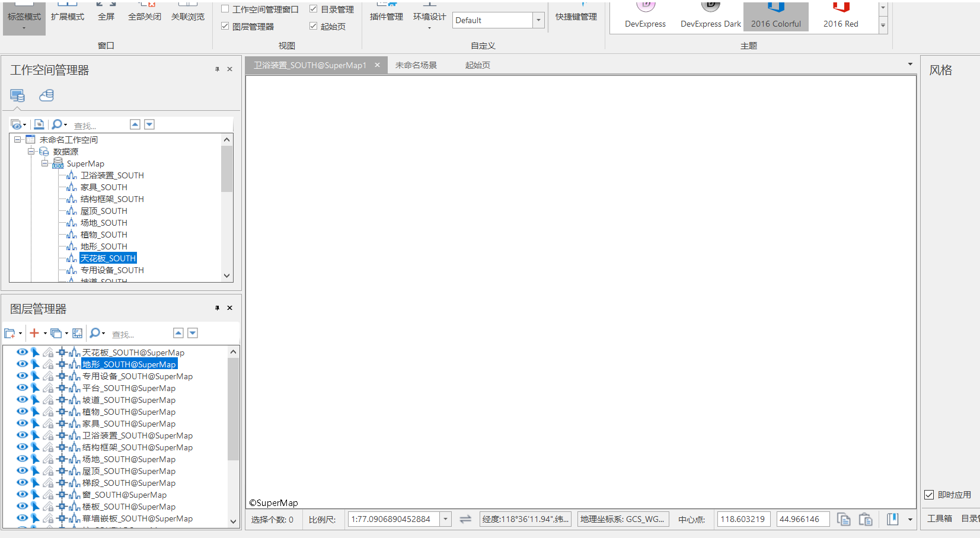
Task: Open the 环境设计 Default dropdown
Action: [538, 20]
